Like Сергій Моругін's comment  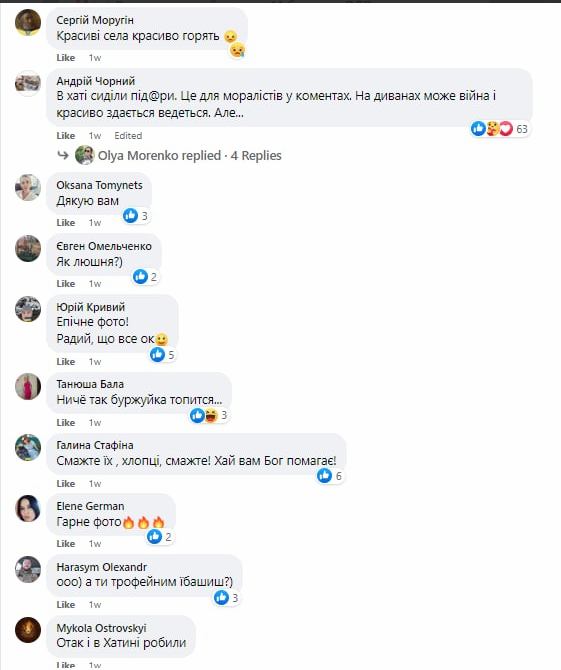66,58
